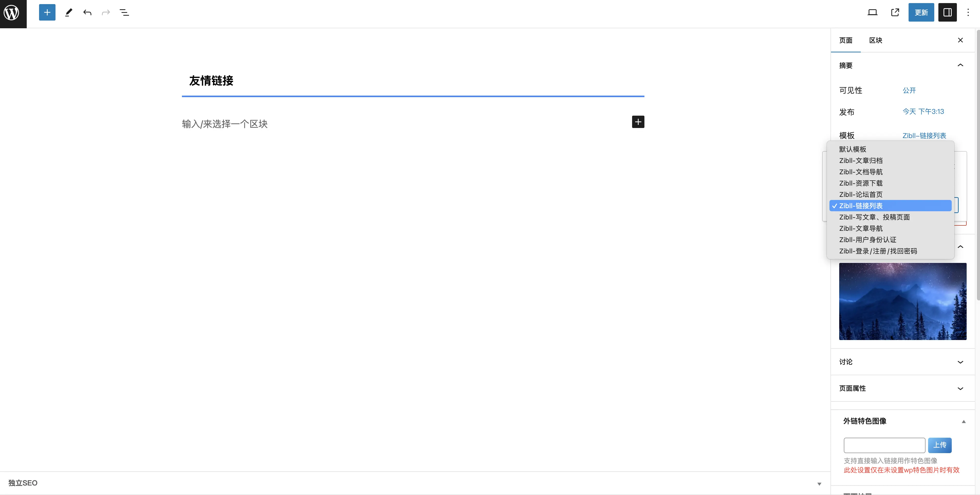Collapse the 外链特色图像 metabox triangle
The width and height of the screenshot is (980, 495).
(964, 421)
